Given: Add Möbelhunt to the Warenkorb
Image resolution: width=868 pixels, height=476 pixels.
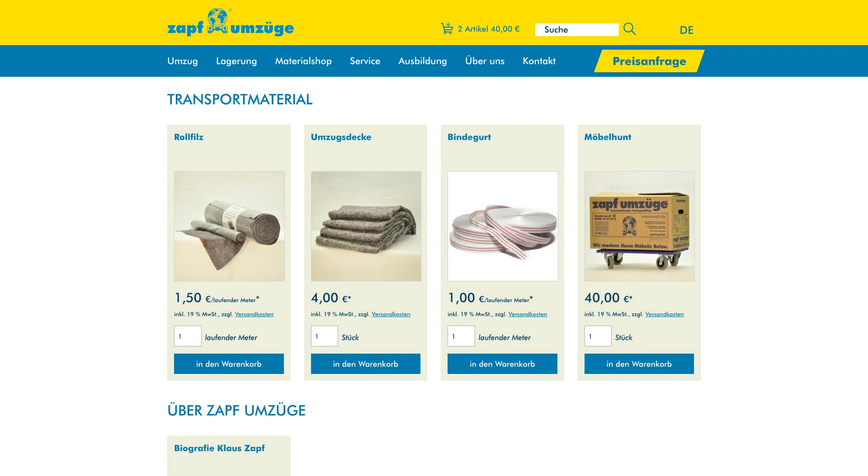Looking at the screenshot, I should pyautogui.click(x=639, y=364).
